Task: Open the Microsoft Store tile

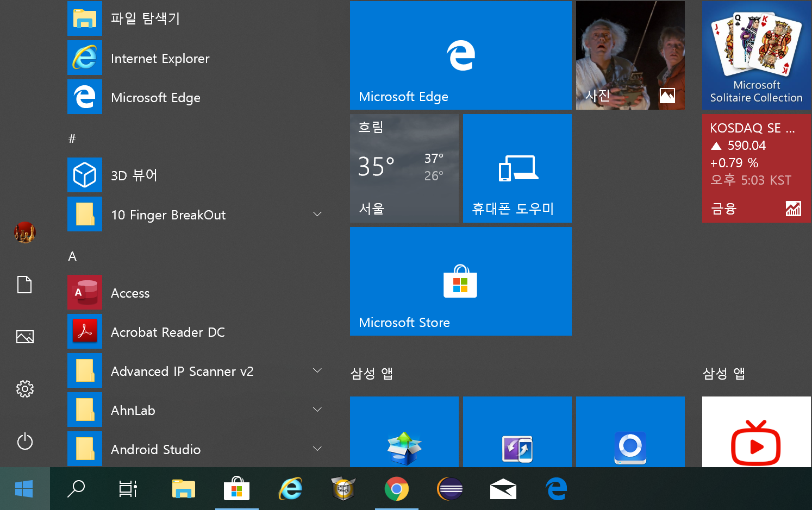Action: [461, 281]
